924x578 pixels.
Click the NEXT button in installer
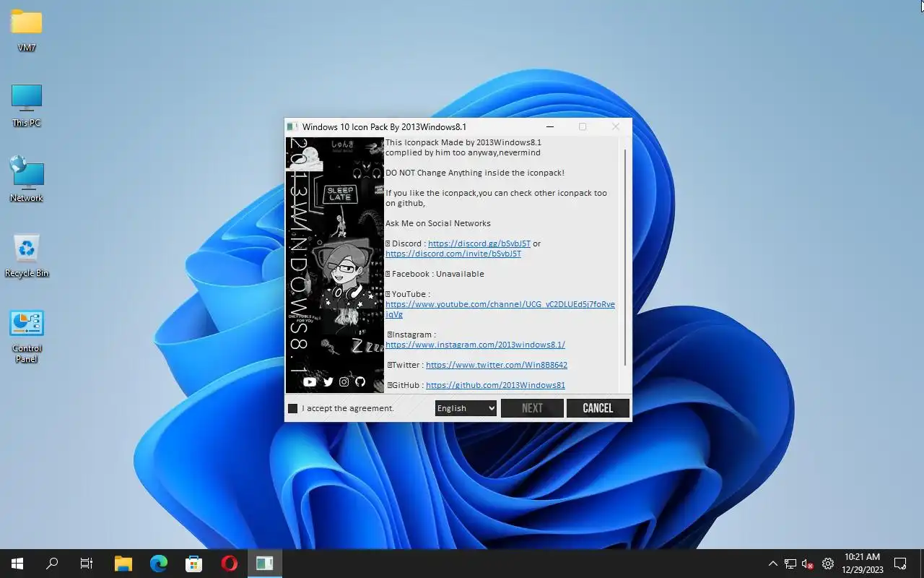(532, 408)
